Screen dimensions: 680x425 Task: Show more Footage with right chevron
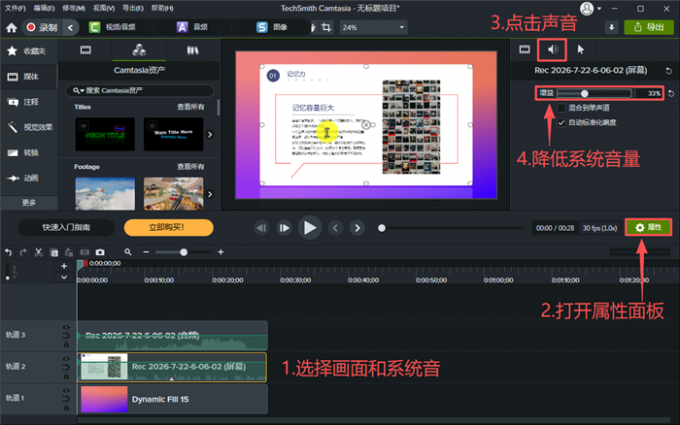(x=210, y=194)
